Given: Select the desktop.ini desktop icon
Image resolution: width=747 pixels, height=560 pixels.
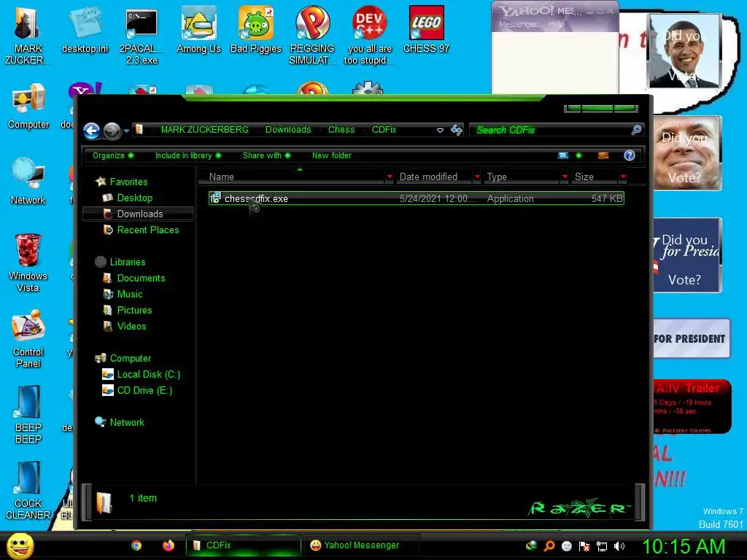Looking at the screenshot, I should tap(85, 31).
